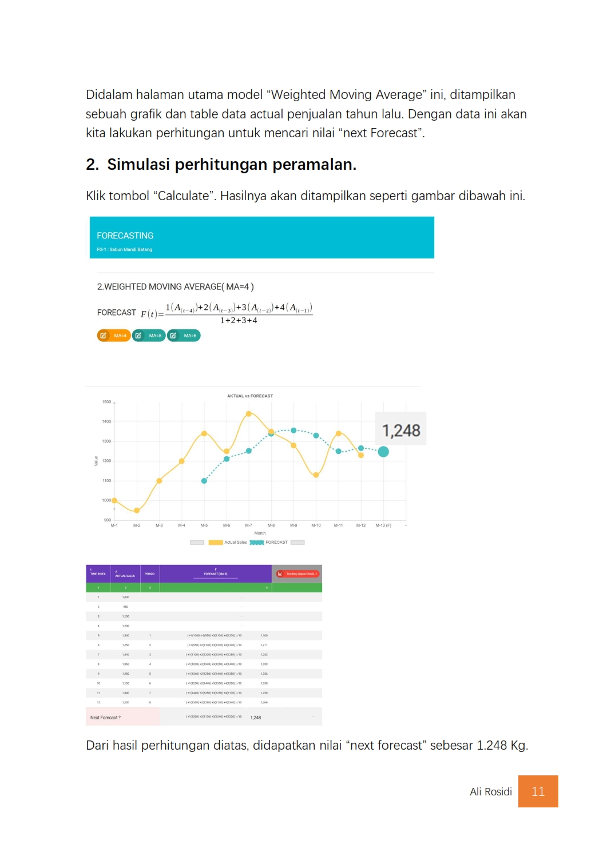Viewport: 615px width, 868px height.
Task: Toggle the Actual Sales legend item
Action: [235, 542]
